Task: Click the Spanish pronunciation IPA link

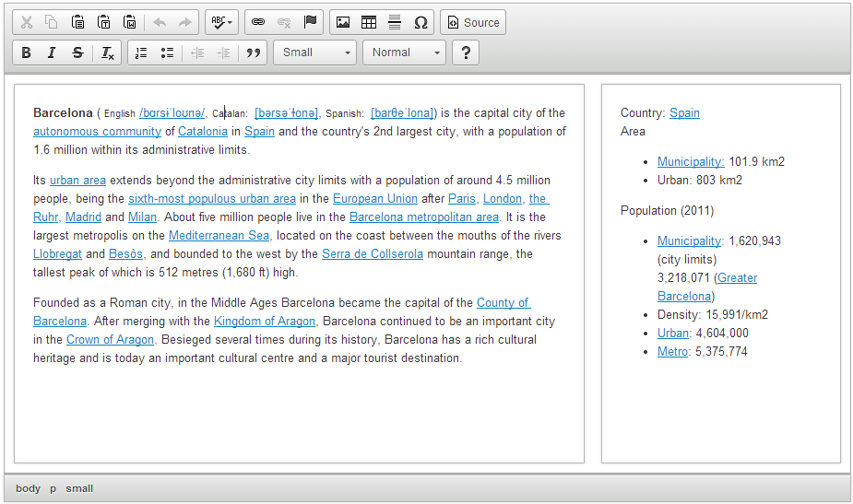Action: coord(403,113)
